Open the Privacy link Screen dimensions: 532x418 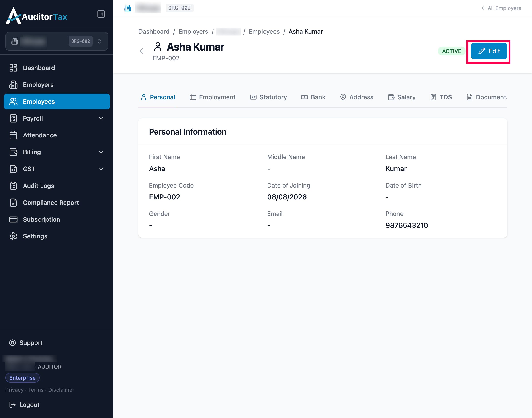[14, 390]
